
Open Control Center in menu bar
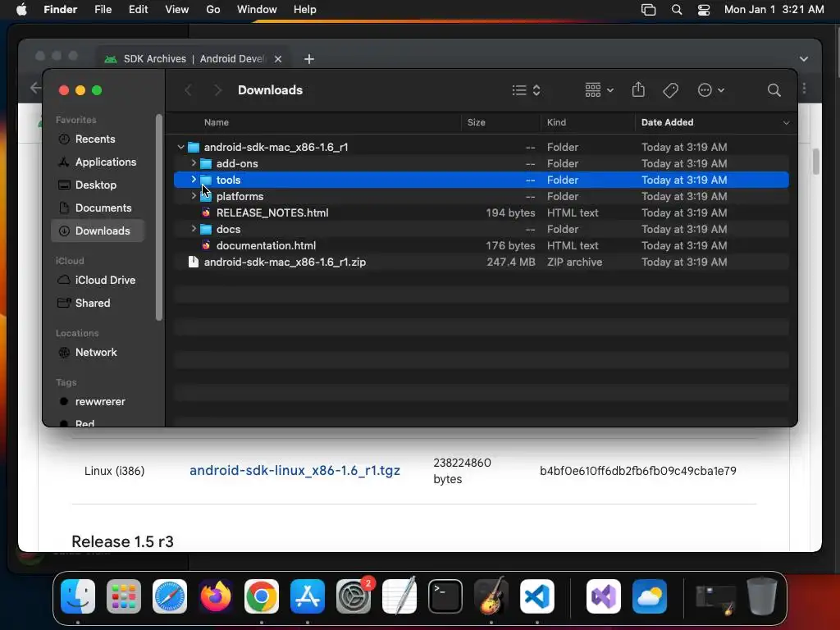coord(703,10)
